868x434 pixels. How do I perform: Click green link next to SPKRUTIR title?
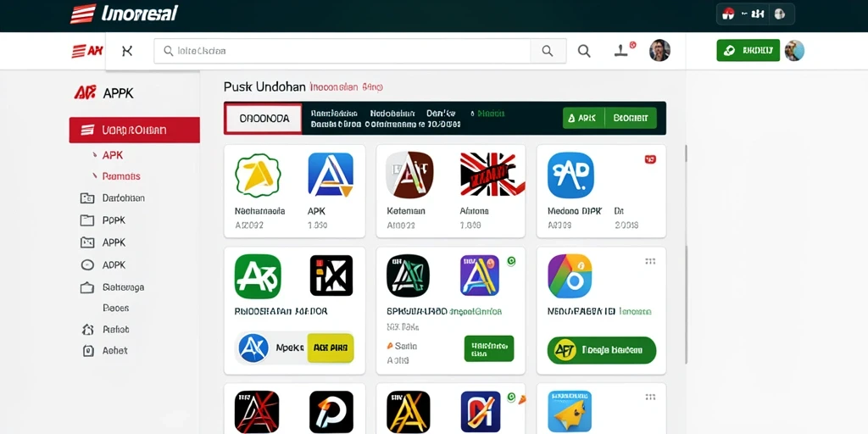pos(476,311)
